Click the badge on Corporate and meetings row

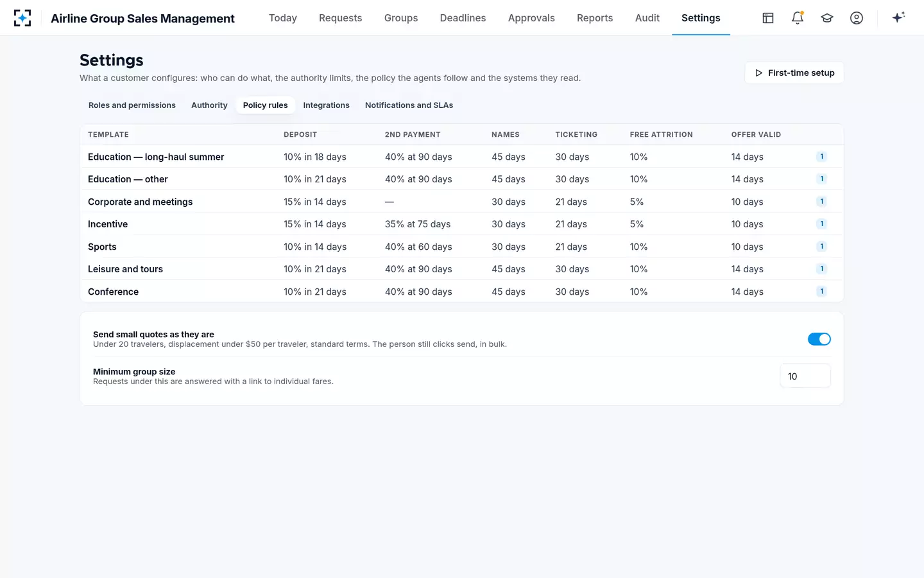[821, 202]
